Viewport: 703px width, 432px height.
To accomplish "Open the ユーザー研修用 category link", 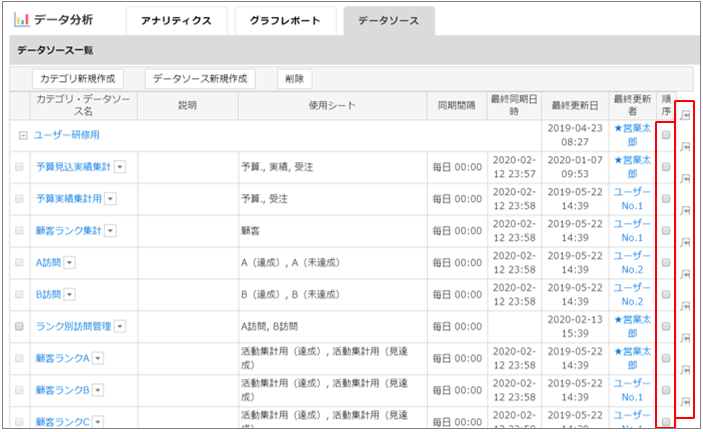I will coord(66,135).
